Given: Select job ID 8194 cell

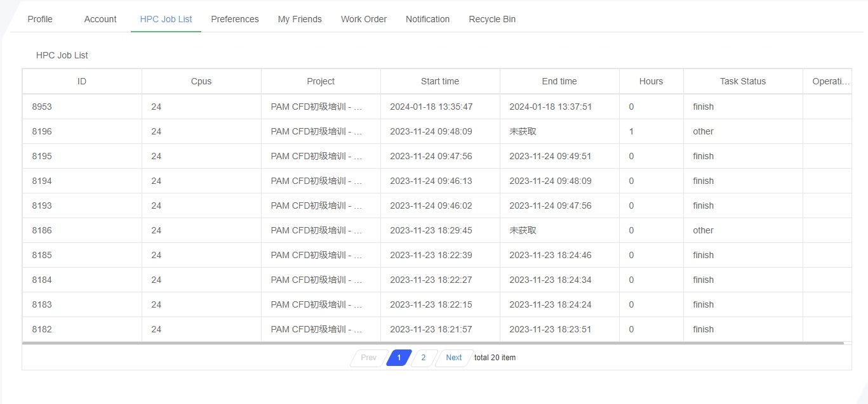Looking at the screenshot, I should [82, 181].
